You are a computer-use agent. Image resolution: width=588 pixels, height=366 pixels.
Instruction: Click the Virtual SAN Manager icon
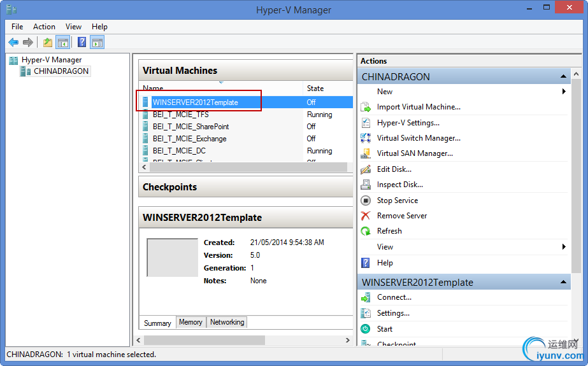(366, 153)
